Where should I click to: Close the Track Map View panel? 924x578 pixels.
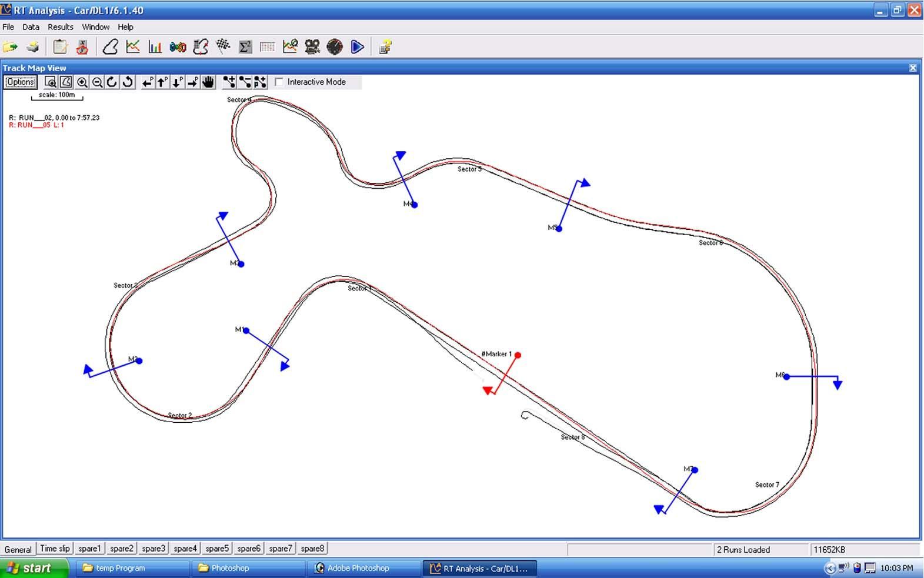coord(913,68)
